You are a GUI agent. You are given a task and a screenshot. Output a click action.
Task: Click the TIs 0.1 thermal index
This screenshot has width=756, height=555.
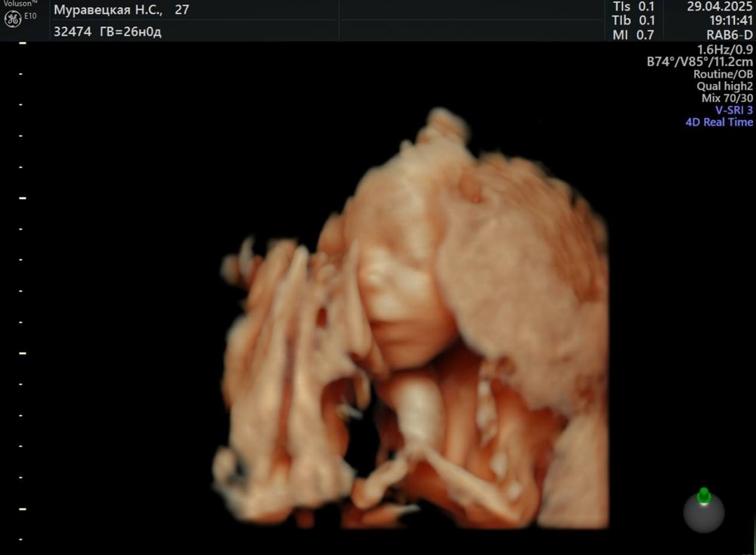click(x=634, y=6)
